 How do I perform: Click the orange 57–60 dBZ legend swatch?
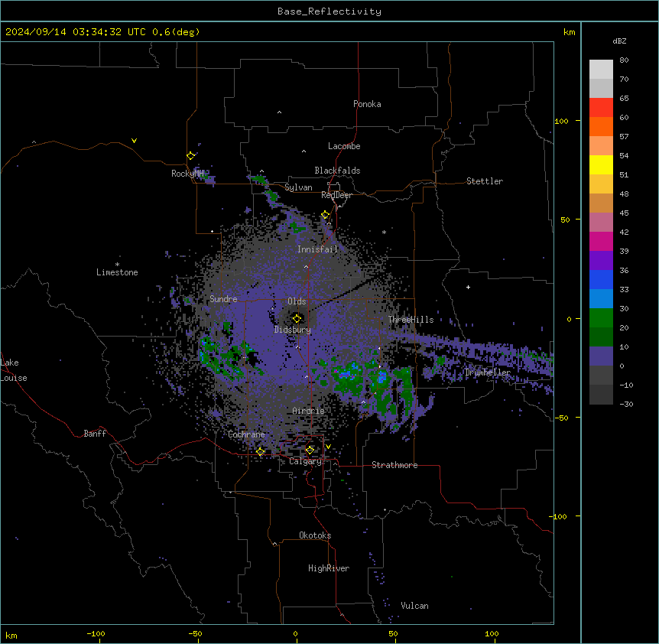[x=601, y=126]
